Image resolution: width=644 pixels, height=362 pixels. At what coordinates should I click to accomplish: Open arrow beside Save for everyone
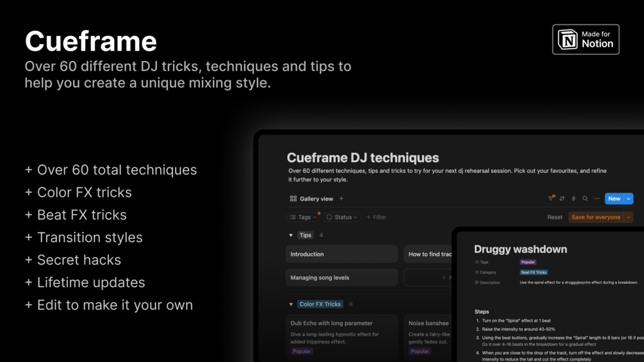(629, 217)
